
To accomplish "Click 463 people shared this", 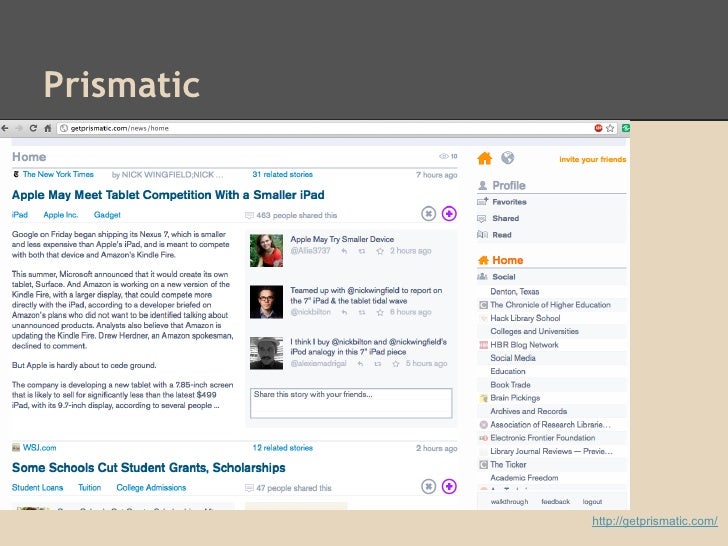I will click(x=296, y=215).
